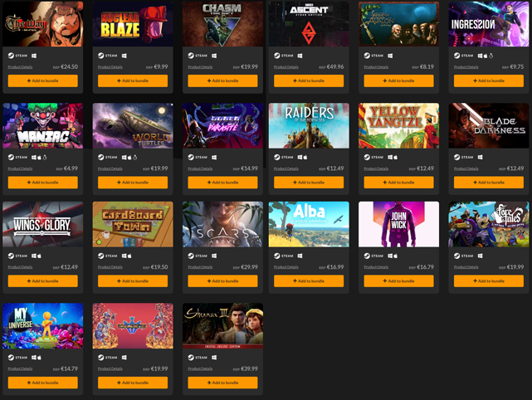Click the Apple icon on My Universe card
Viewport: 532px width, 400px height.
click(x=39, y=357)
